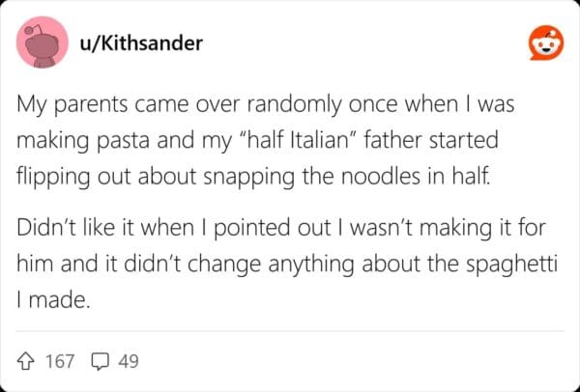
Task: Open the u/Kithsander profile link
Action: 143,44
